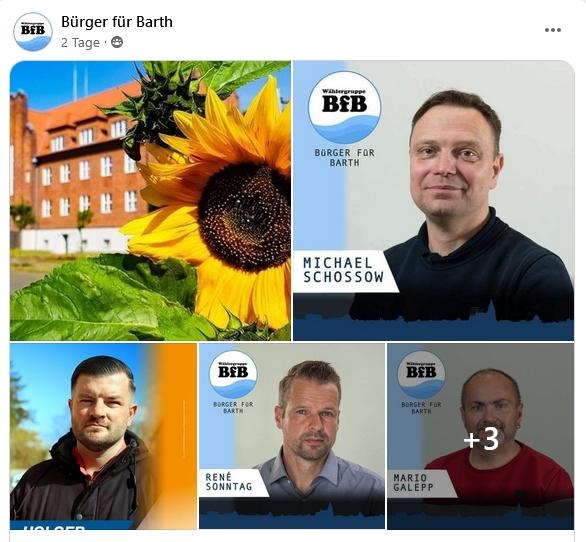Click the orange stripe beside the jacket photo
The height and width of the screenshot is (542, 586).
click(178, 434)
